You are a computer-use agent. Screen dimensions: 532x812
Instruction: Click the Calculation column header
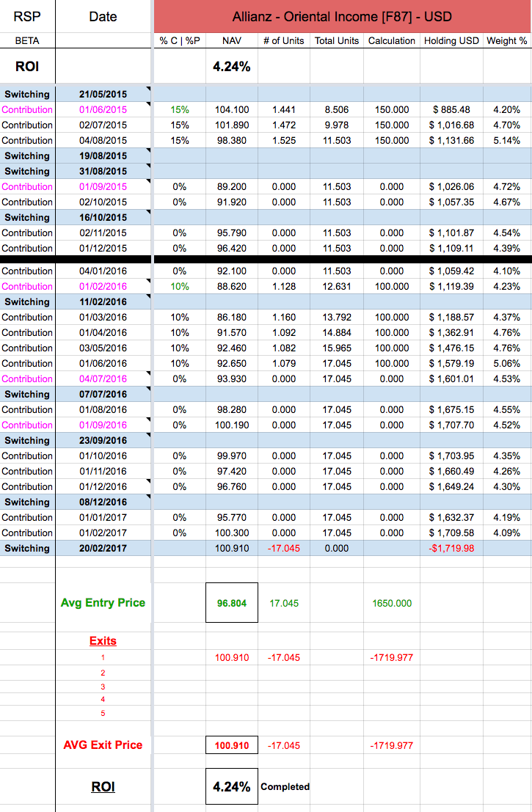(x=392, y=40)
